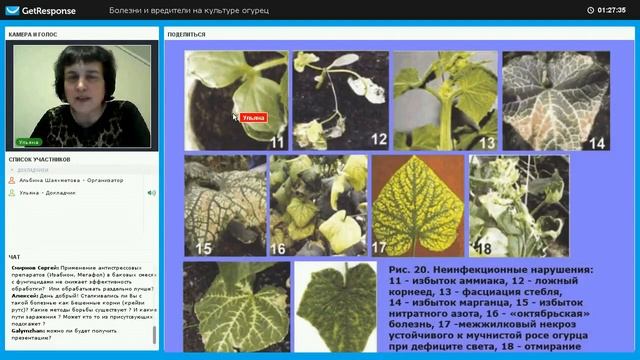Click the GetResponse envelope logo icon

click(x=12, y=10)
